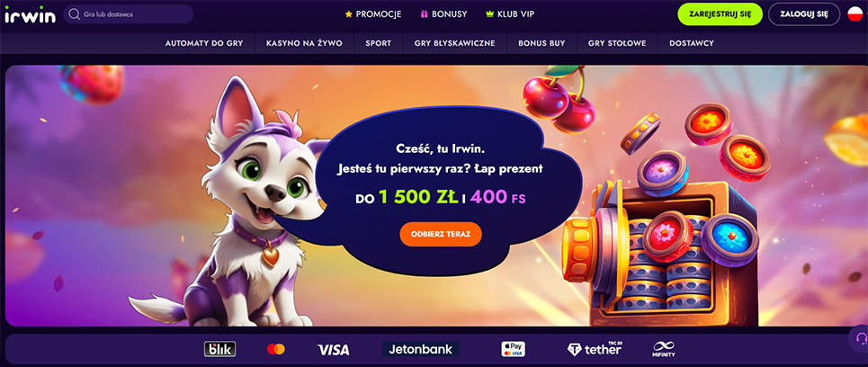Viewport: 868px width, 367px height.
Task: Open the Polish flag language selector
Action: pos(855,14)
